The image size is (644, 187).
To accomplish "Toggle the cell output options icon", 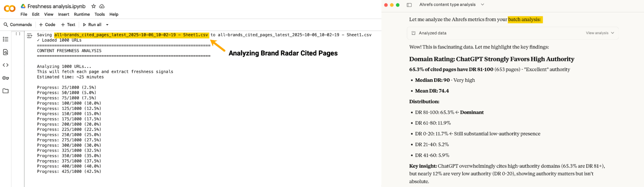I will 29,36.
